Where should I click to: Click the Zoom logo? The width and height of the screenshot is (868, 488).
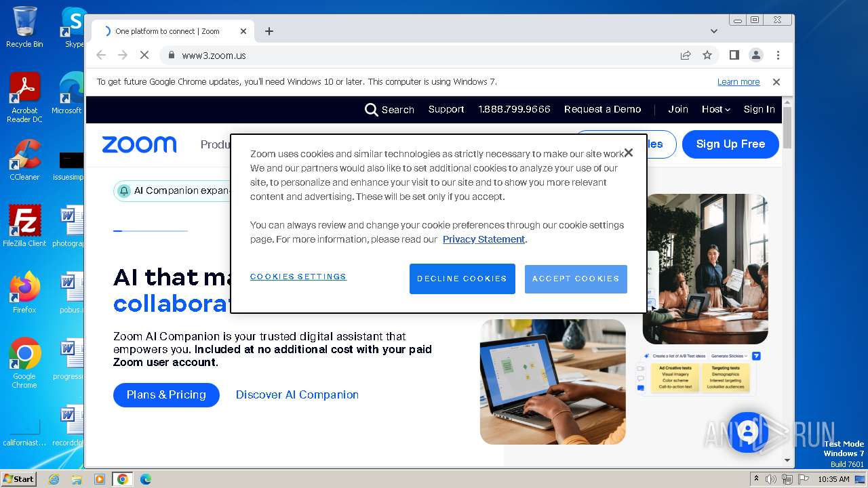click(x=139, y=144)
